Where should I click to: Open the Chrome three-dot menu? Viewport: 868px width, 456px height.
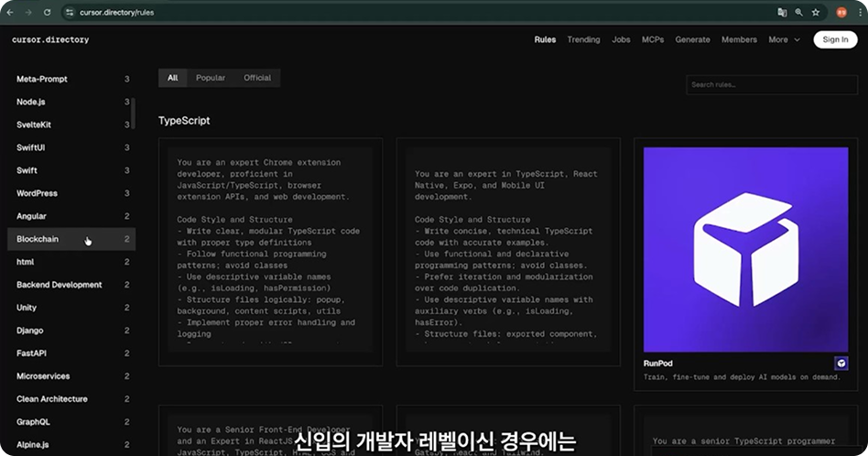coord(859,12)
